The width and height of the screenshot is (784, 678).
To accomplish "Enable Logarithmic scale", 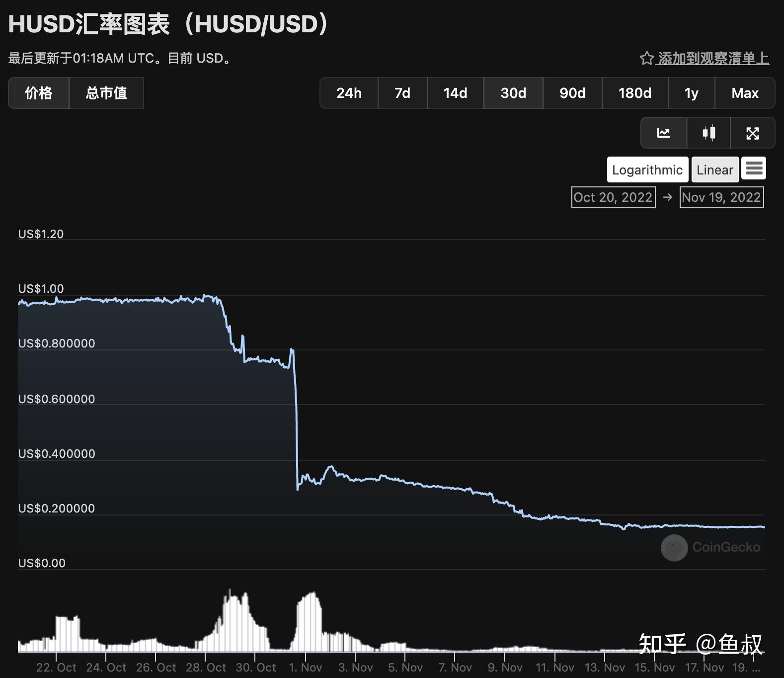I will click(647, 170).
